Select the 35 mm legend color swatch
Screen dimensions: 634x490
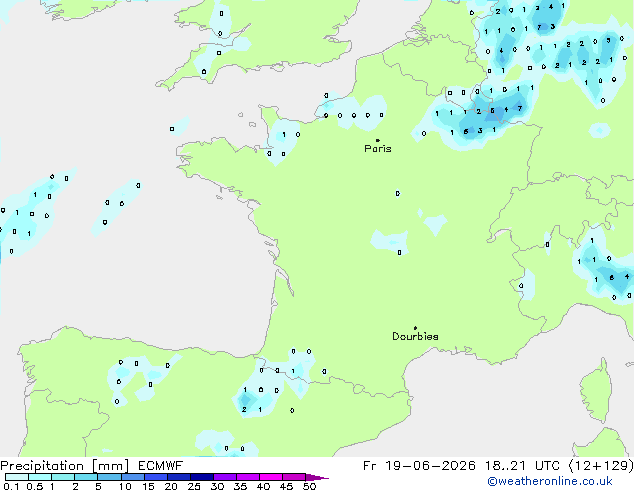[x=248, y=477]
